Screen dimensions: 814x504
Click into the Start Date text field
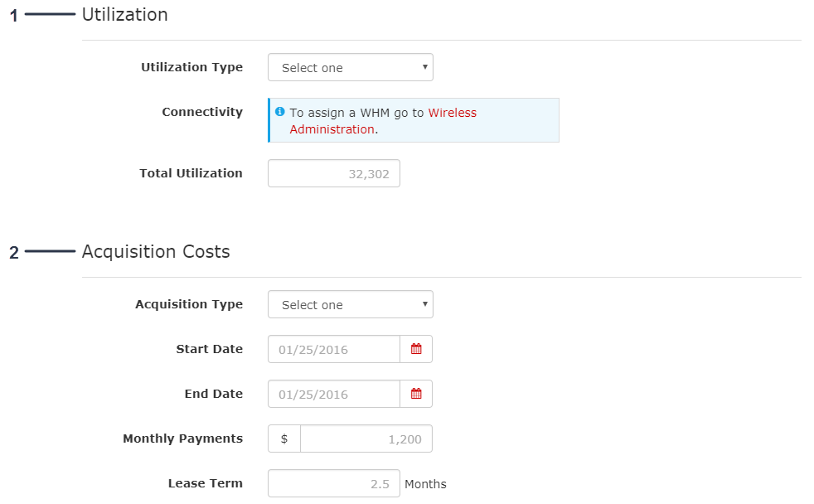click(x=334, y=350)
